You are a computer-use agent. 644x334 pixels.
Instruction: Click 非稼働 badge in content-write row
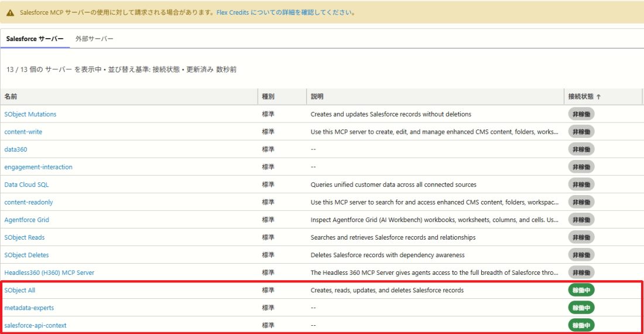[581, 132]
